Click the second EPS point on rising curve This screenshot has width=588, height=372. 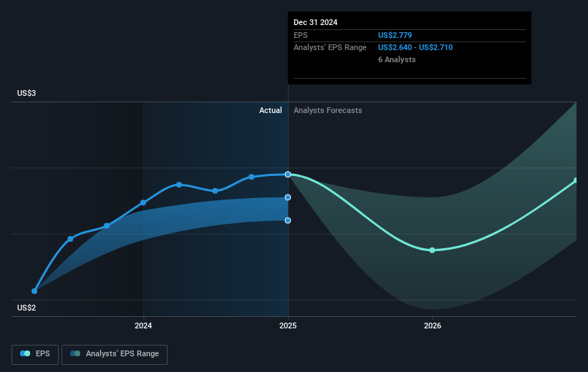coord(70,239)
